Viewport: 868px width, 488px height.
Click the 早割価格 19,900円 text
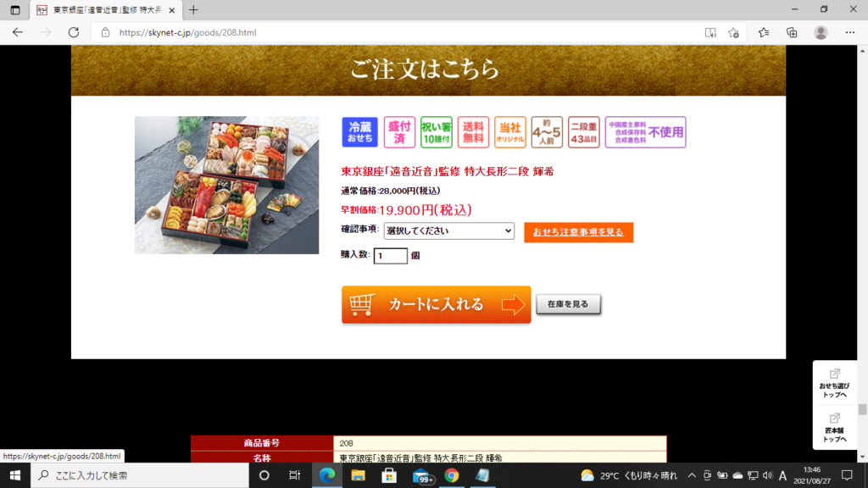(x=406, y=210)
